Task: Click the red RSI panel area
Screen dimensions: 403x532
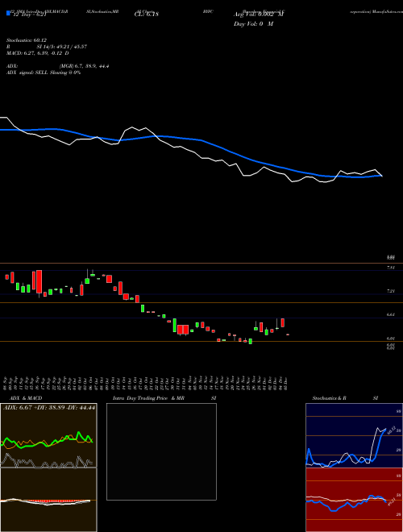Action: click(354, 500)
